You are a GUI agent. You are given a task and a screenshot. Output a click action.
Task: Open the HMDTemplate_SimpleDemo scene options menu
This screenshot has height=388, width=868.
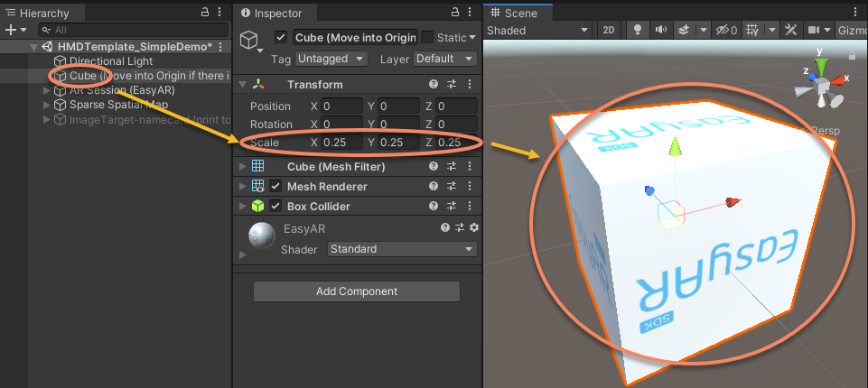tap(221, 46)
